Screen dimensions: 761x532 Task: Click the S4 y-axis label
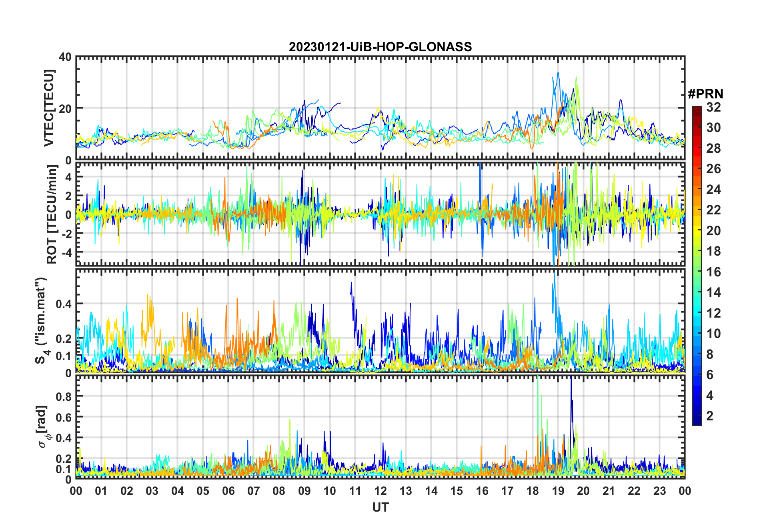(x=41, y=320)
